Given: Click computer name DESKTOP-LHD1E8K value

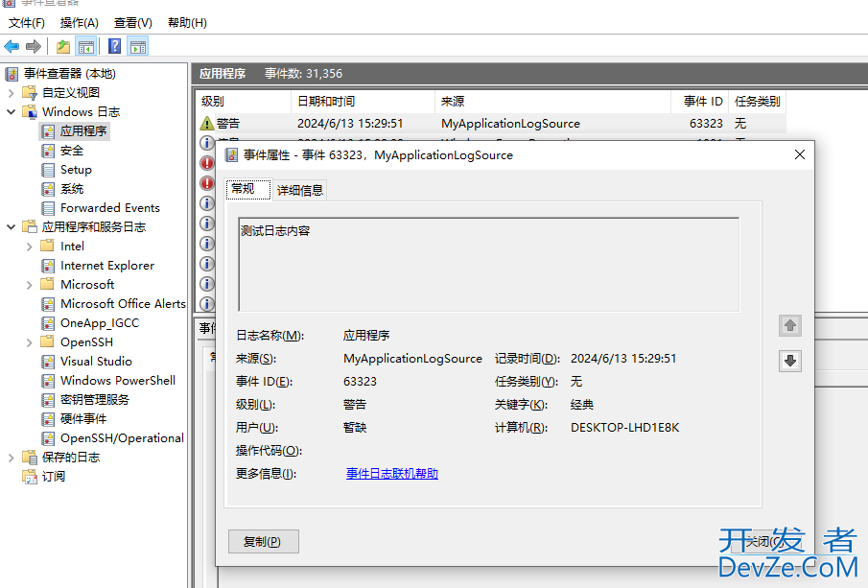Looking at the screenshot, I should pos(625,428).
